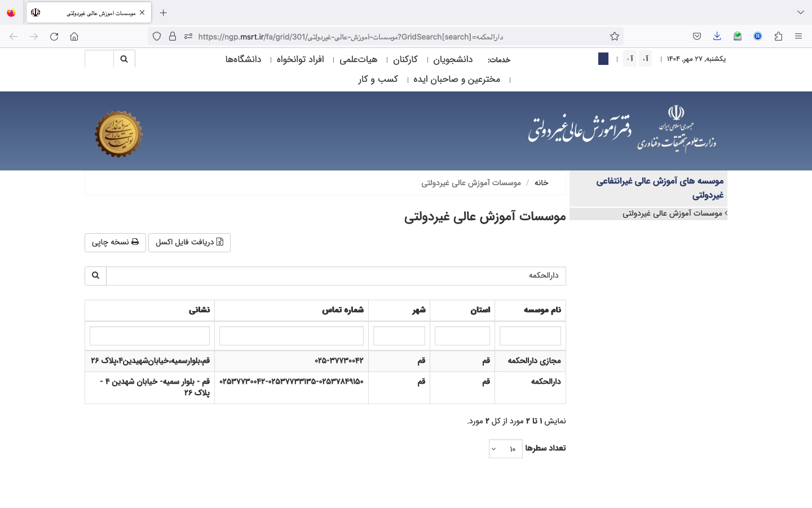
Task: Open the دانشجویان menu item
Action: click(453, 59)
